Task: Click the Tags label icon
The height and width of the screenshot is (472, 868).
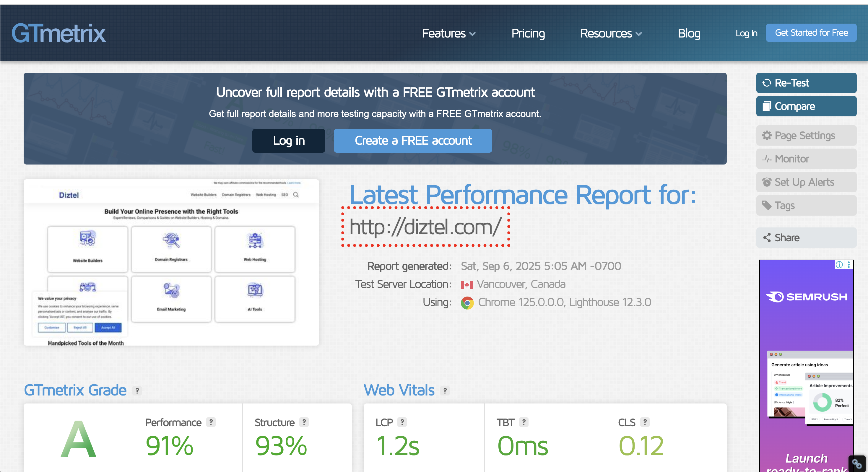Action: point(767,206)
